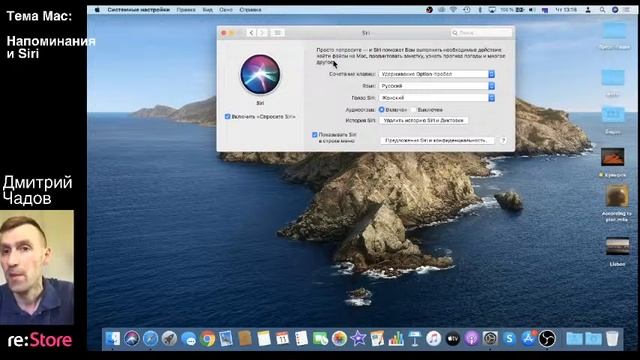This screenshot has width=640, height=360.
Task: Open Podcasts in the Dock
Action: (x=471, y=339)
